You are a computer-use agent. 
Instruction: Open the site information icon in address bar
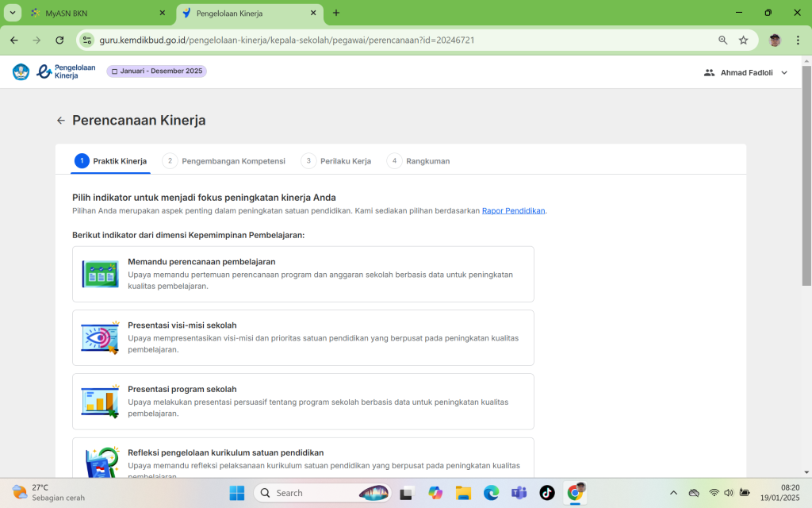pyautogui.click(x=87, y=40)
